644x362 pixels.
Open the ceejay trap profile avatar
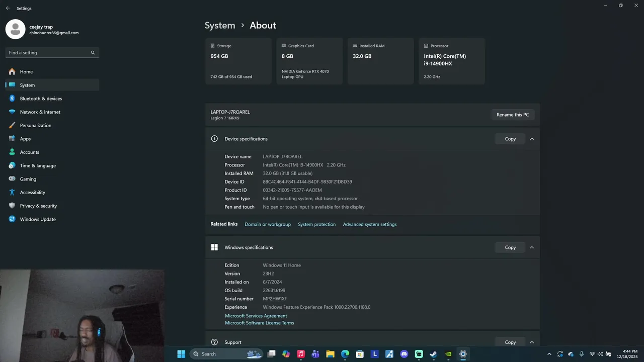[x=15, y=29]
